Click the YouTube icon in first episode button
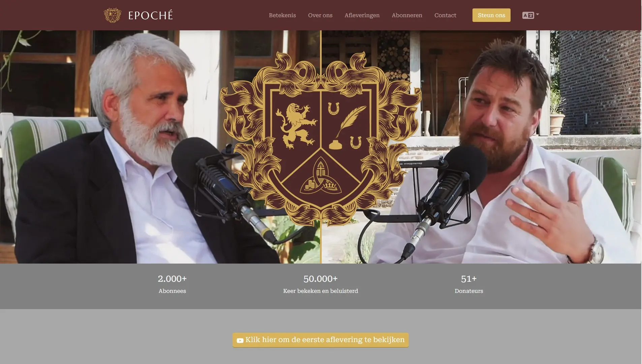Image resolution: width=642 pixels, height=364 pixels. [240, 340]
